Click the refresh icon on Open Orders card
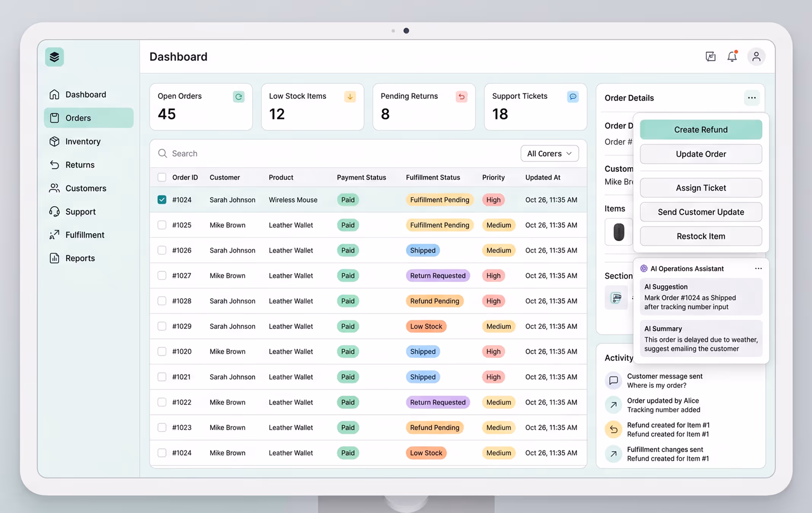812x513 pixels. [238, 97]
